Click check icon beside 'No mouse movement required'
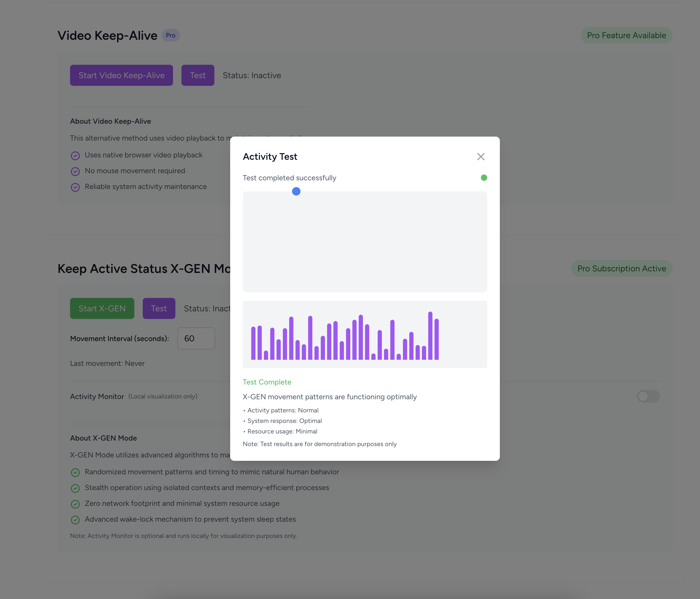The height and width of the screenshot is (599, 700). [x=75, y=171]
